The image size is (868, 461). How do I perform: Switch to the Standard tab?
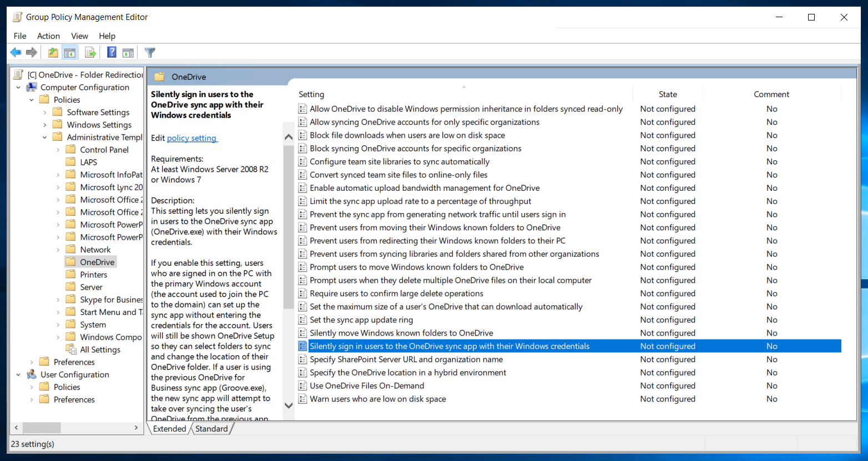[x=211, y=429]
